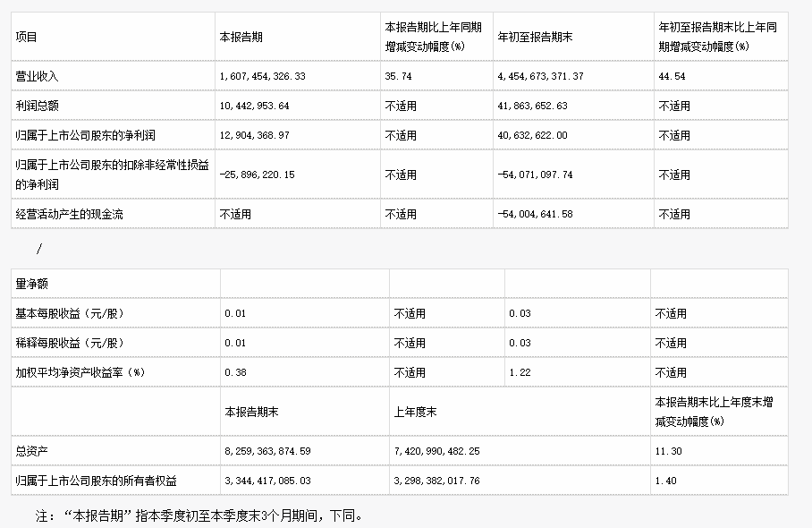
Task: Click the percentage value 44.54
Action: coord(665,76)
